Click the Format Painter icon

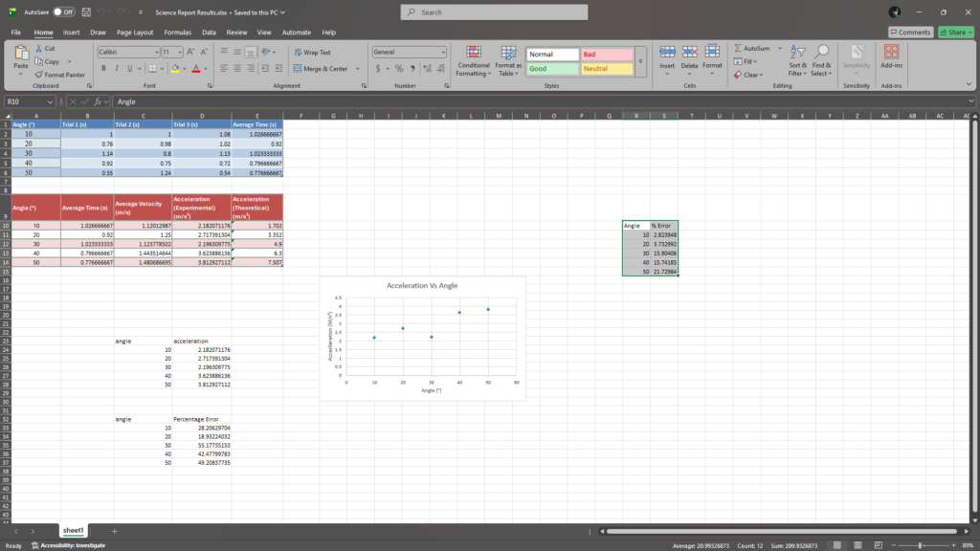(38, 75)
